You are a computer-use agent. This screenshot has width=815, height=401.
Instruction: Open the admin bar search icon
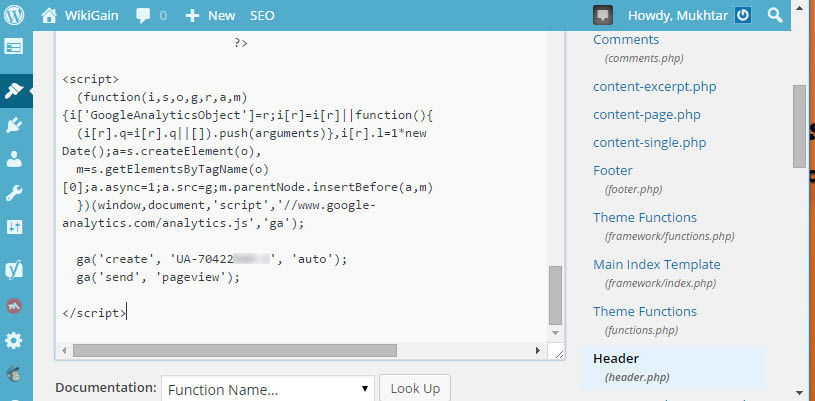tap(775, 15)
